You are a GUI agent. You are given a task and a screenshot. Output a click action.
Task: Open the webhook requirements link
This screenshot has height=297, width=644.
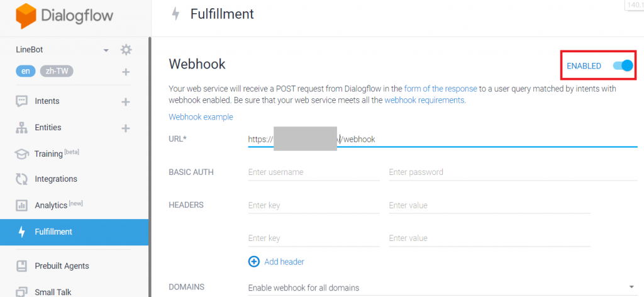425,100
